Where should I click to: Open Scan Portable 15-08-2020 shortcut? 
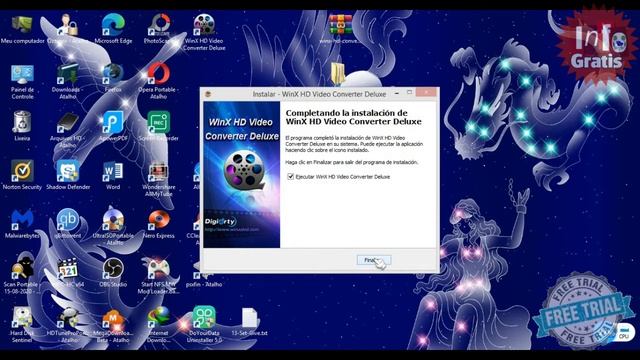click(21, 275)
